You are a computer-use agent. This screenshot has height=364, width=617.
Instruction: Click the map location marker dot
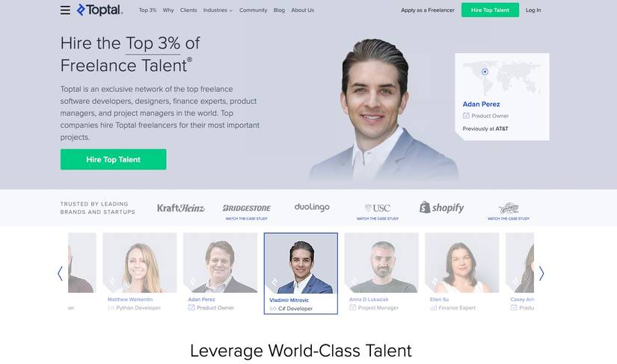pos(485,72)
